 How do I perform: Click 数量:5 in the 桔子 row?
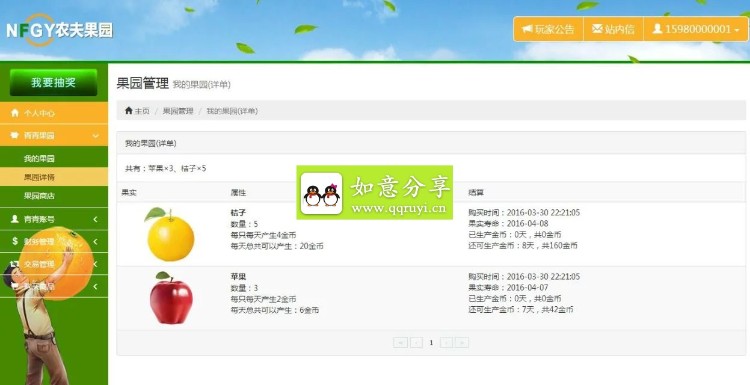244,224
